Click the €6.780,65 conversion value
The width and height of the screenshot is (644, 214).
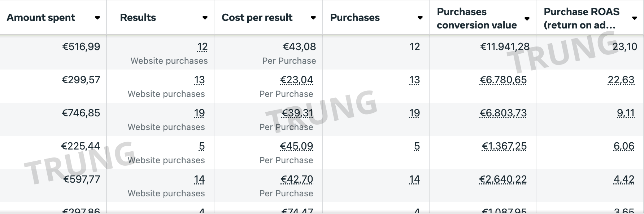[x=503, y=80]
